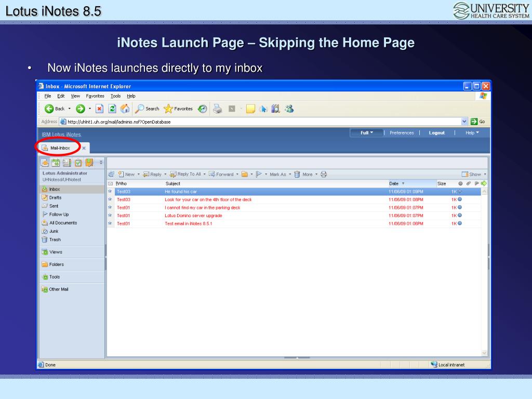
Task: Click the Delete trash can toolbar icon
Action: pos(297,174)
